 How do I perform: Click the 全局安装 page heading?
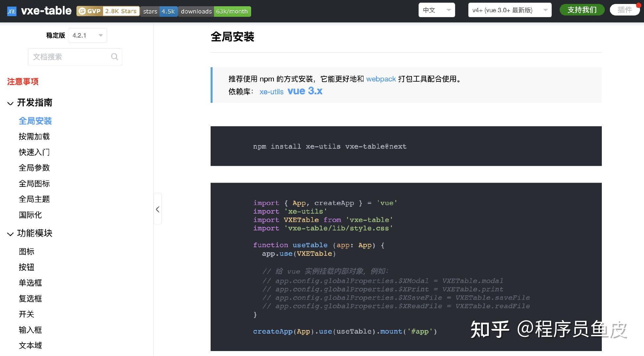(232, 37)
